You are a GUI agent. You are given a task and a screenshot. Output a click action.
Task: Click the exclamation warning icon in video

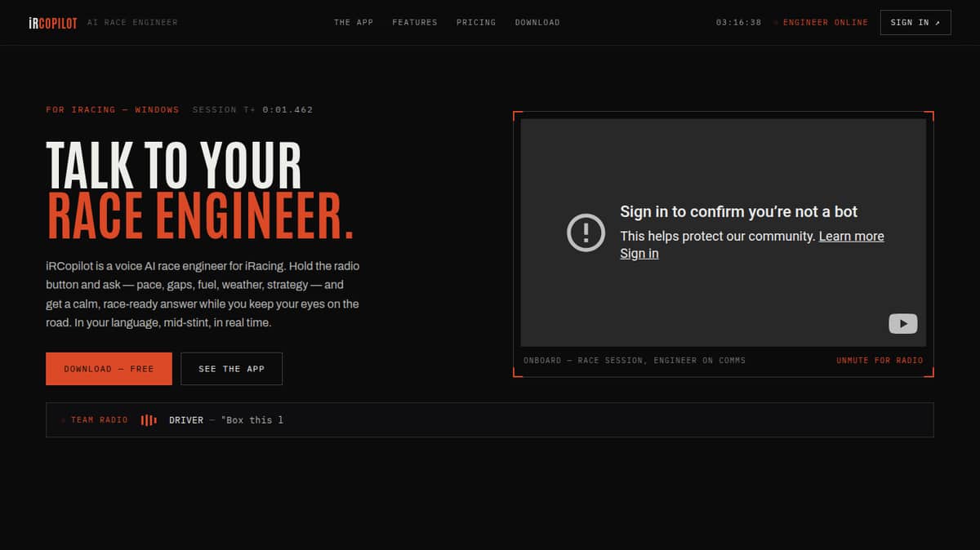click(x=586, y=233)
